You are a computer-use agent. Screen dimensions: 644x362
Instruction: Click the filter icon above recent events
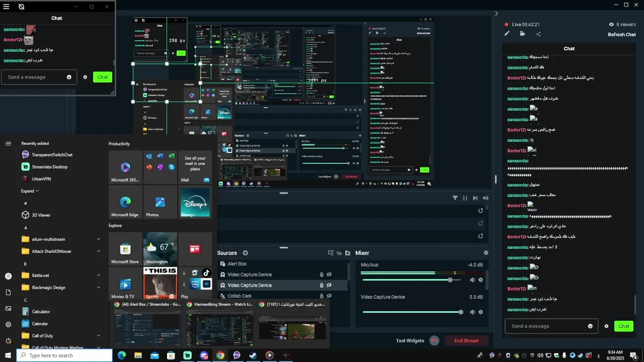(x=455, y=198)
